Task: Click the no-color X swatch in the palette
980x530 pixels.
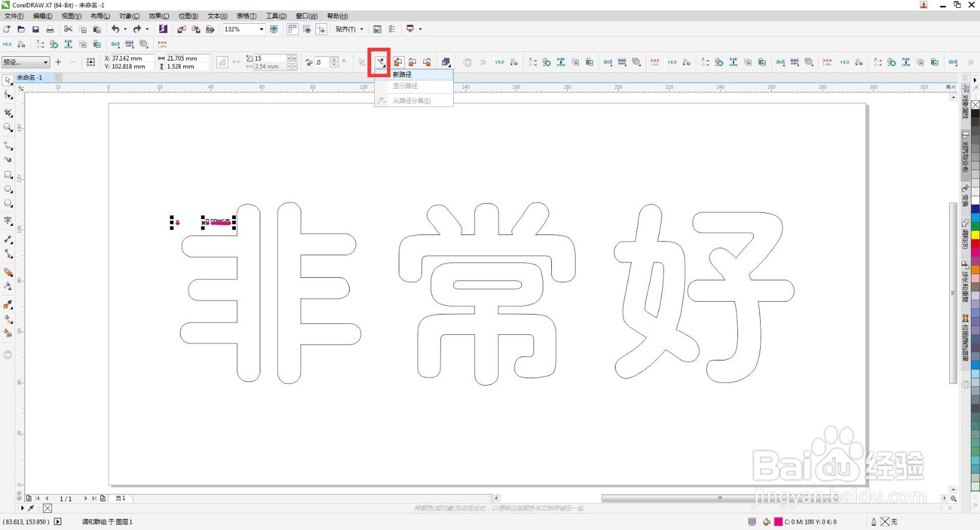Action: [975, 105]
